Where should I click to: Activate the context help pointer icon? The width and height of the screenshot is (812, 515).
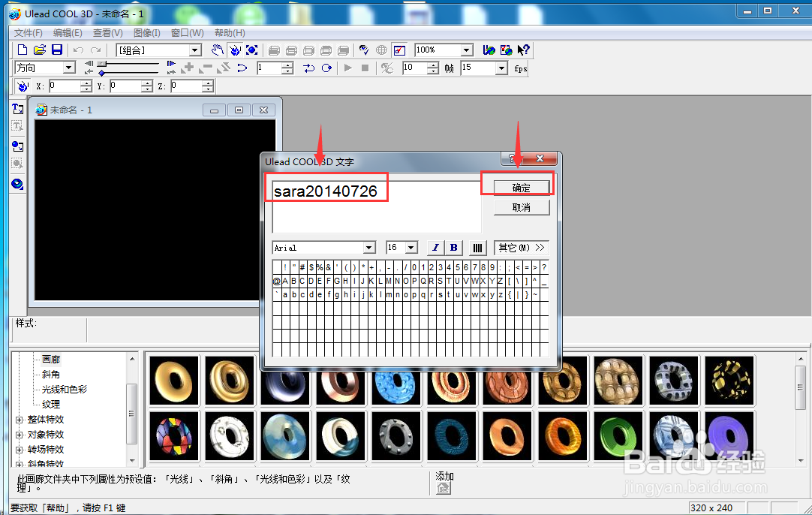[x=523, y=50]
